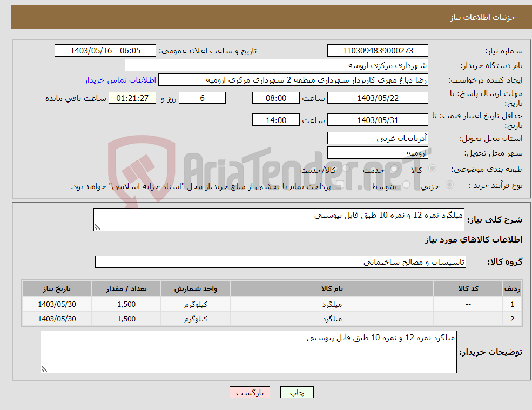Click the price validity time 14:00

click(x=276, y=120)
